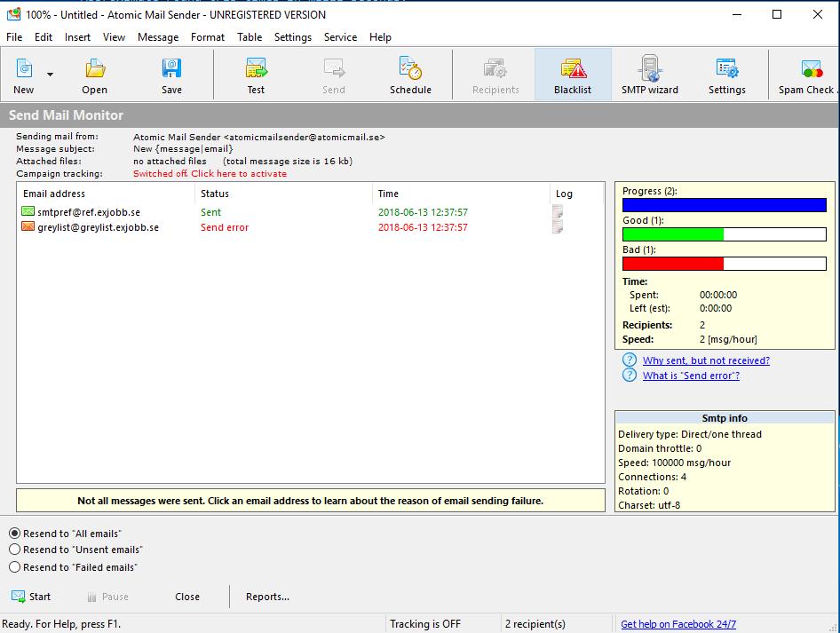Image resolution: width=840 pixels, height=633 pixels.
Task: Click the help icon beside "Why sent" link
Action: tap(630, 360)
